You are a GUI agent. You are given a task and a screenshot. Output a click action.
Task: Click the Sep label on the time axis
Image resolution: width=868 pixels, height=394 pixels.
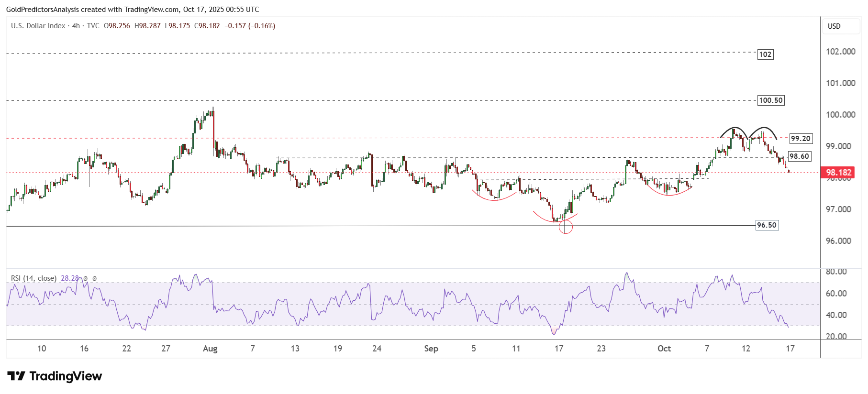[431, 349]
